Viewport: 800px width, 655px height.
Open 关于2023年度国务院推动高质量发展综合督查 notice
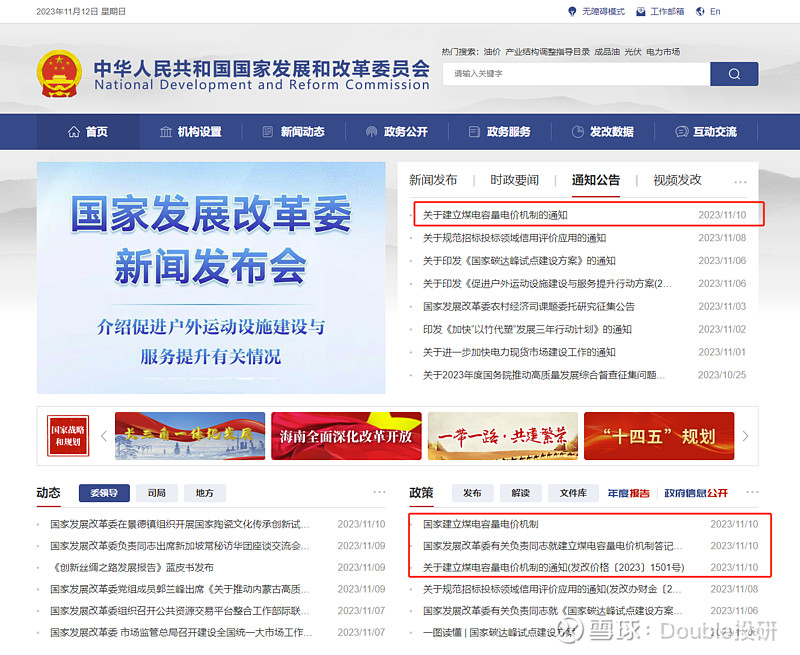coord(544,375)
